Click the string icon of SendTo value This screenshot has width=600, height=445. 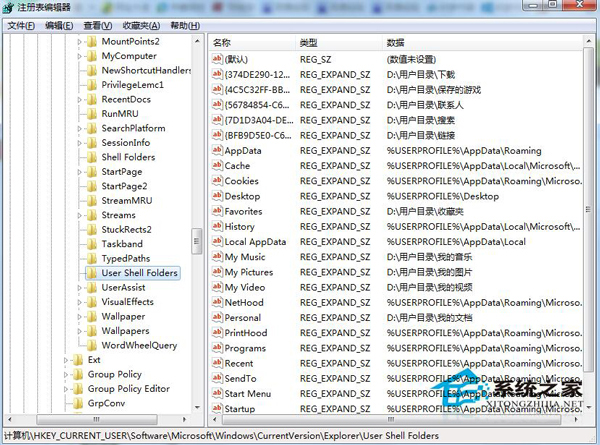217,378
